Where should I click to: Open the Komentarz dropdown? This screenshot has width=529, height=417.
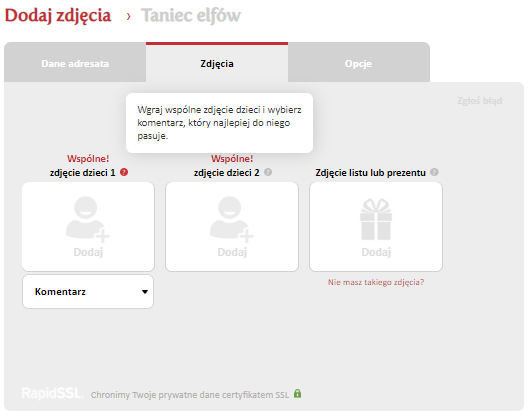pyautogui.click(x=88, y=291)
